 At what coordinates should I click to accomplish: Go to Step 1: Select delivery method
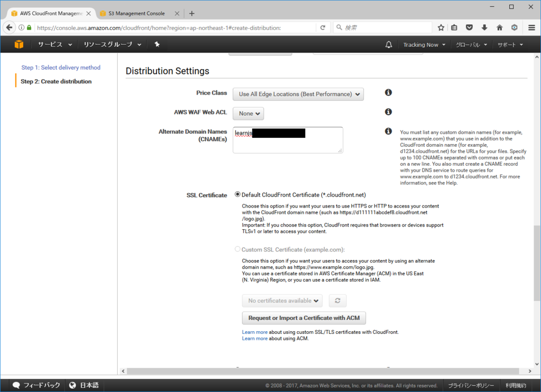[x=61, y=68]
